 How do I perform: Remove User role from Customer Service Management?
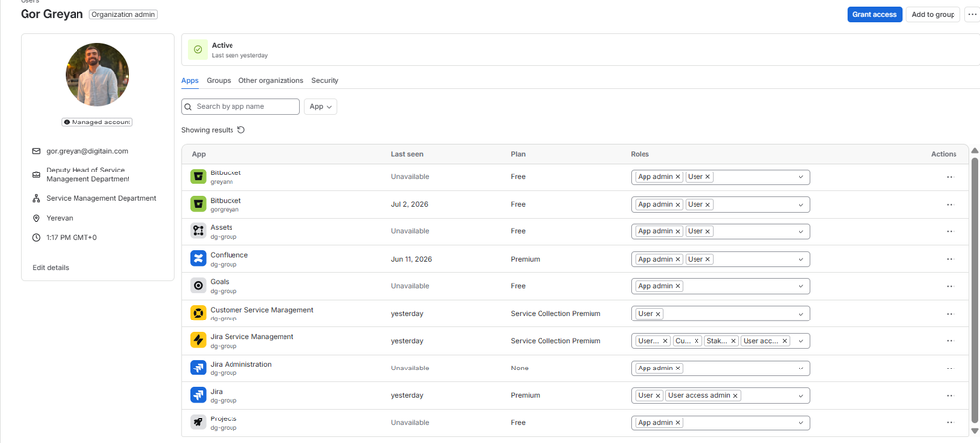658,314
